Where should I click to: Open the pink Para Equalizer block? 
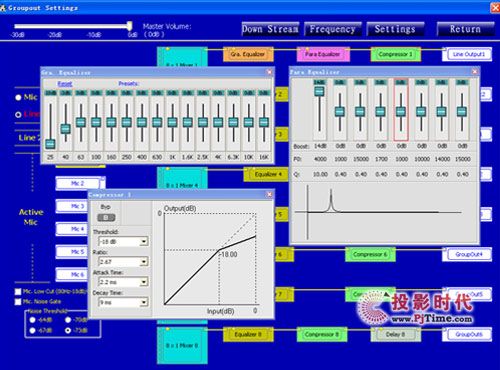323,54
